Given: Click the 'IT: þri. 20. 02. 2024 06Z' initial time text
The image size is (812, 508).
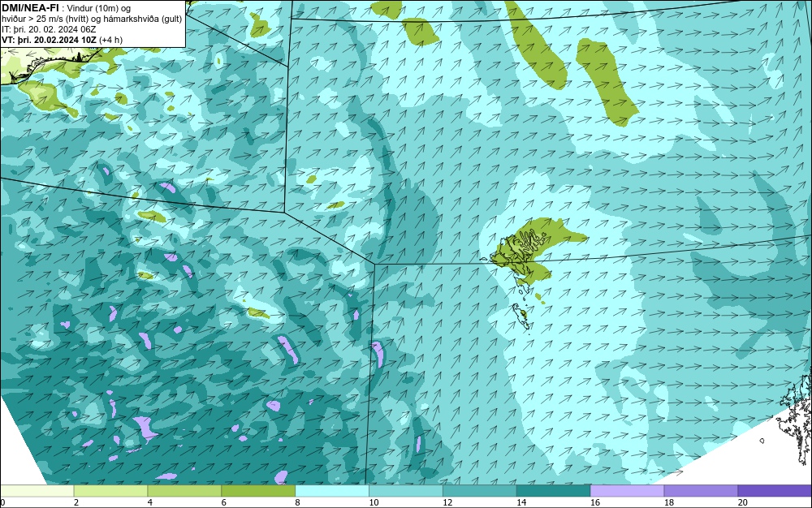Looking at the screenshot, I should (x=49, y=29).
